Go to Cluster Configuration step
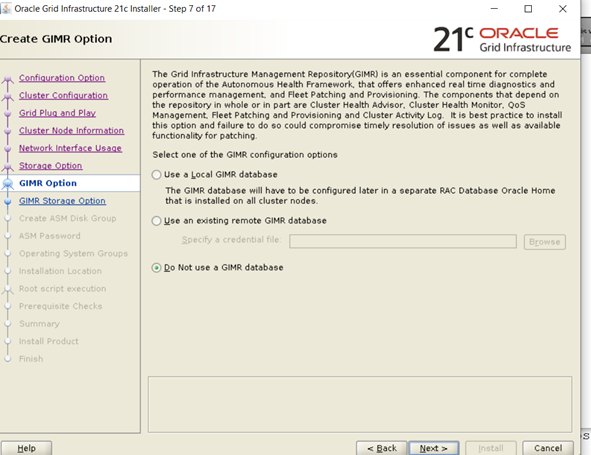The image size is (591, 455). click(x=63, y=95)
